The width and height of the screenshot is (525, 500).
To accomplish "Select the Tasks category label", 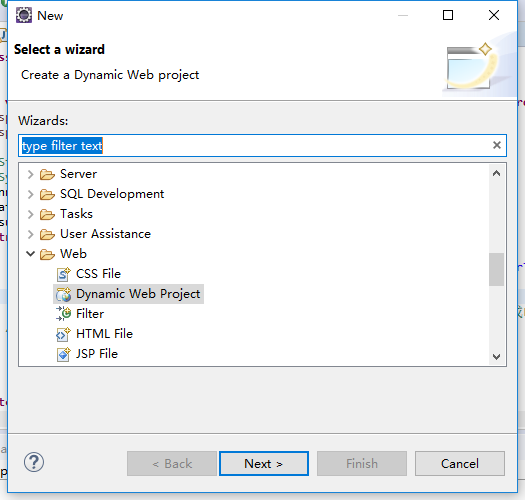I will pyautogui.click(x=76, y=214).
